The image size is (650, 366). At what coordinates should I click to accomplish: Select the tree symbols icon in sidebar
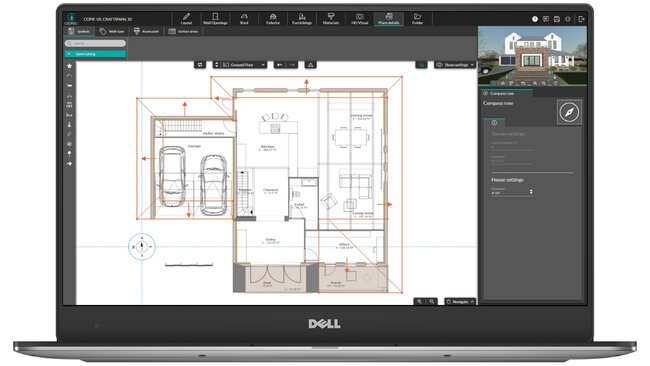tap(69, 154)
